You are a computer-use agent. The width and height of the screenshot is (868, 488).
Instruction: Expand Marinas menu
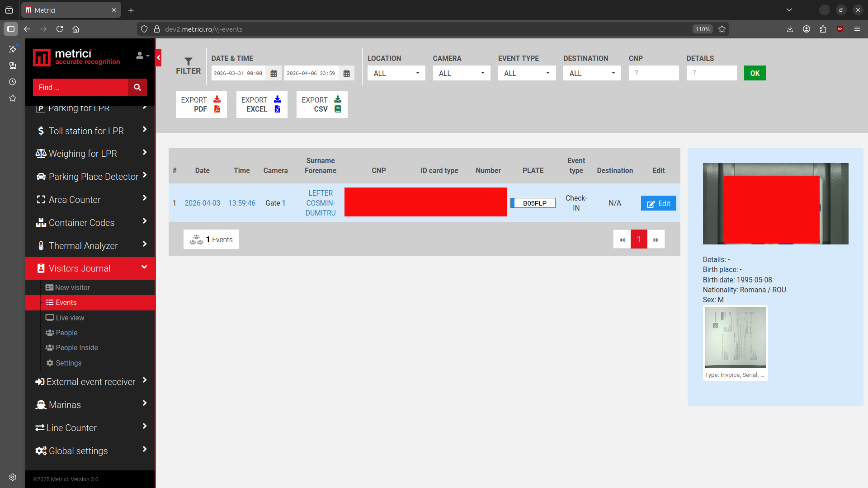click(x=90, y=405)
